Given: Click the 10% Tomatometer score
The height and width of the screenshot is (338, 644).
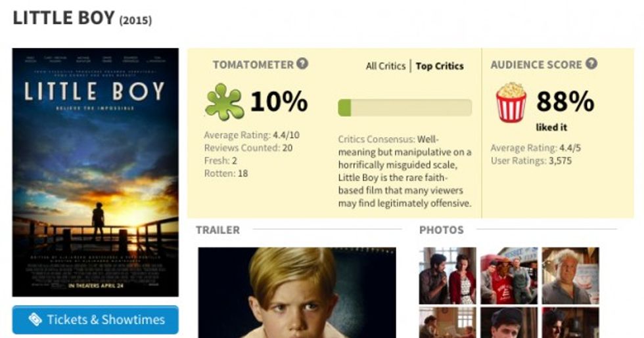Looking at the screenshot, I should tap(279, 102).
